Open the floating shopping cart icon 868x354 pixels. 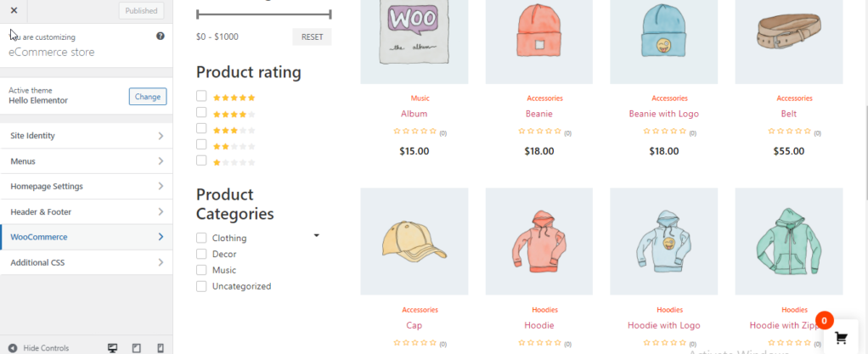pyautogui.click(x=841, y=337)
